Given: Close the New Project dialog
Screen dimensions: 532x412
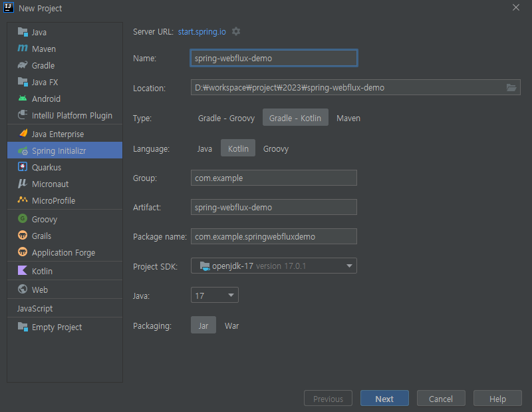Looking at the screenshot, I should (516, 7).
